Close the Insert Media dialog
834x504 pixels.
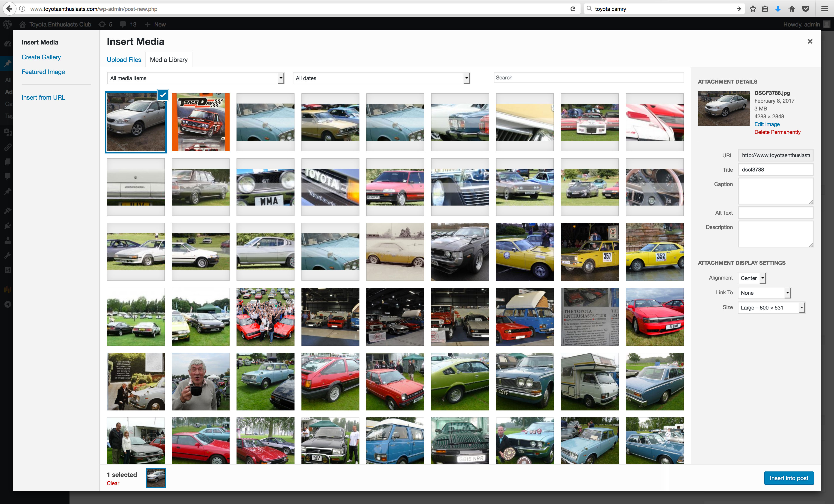tap(810, 41)
